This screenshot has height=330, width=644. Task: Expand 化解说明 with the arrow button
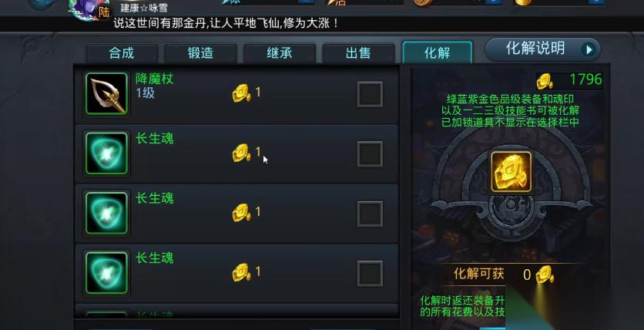589,49
